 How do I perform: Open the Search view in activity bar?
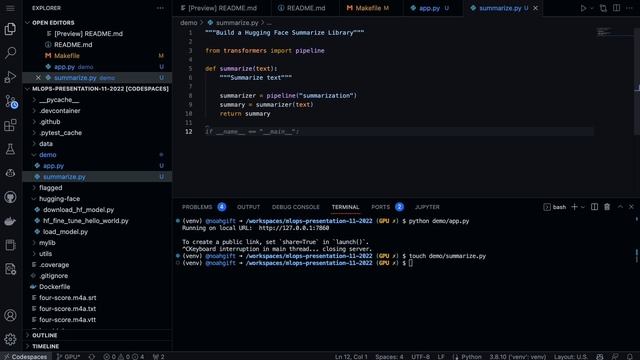coord(10,53)
